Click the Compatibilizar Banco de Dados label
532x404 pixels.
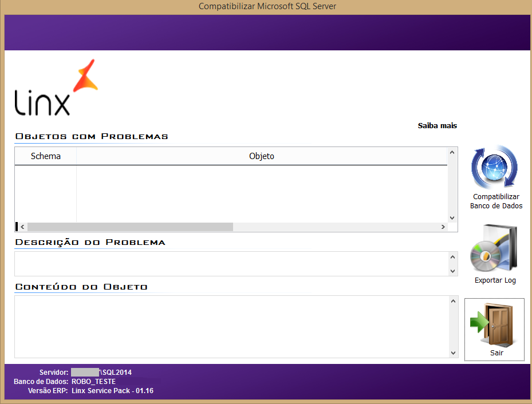(x=496, y=201)
